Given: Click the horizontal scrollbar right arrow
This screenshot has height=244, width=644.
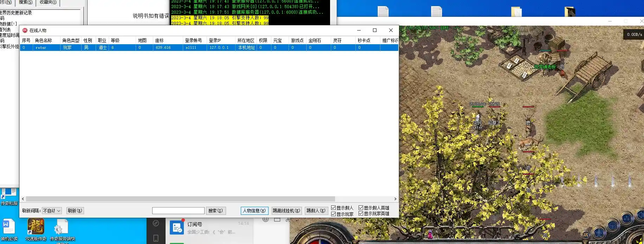Looking at the screenshot, I should coord(395,199).
